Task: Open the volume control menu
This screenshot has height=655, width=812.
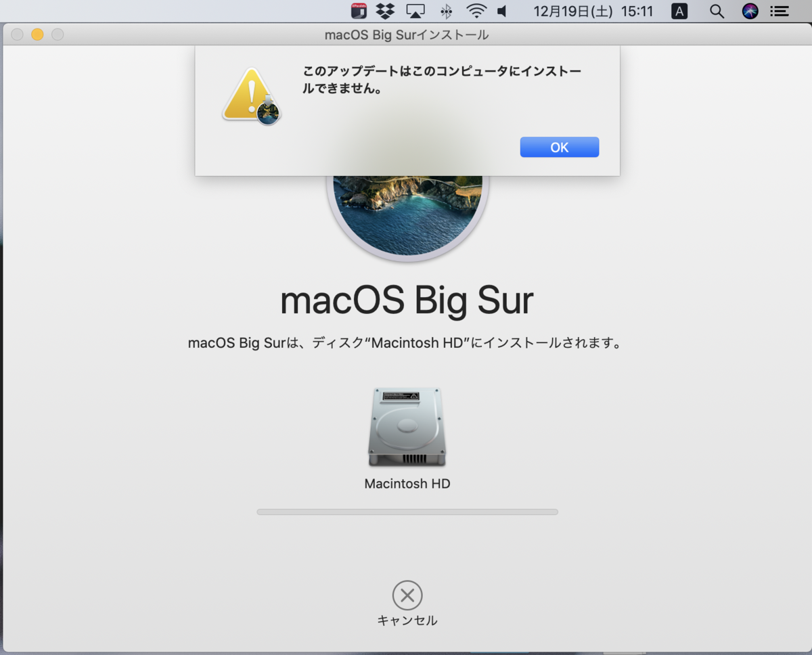Action: [x=502, y=11]
